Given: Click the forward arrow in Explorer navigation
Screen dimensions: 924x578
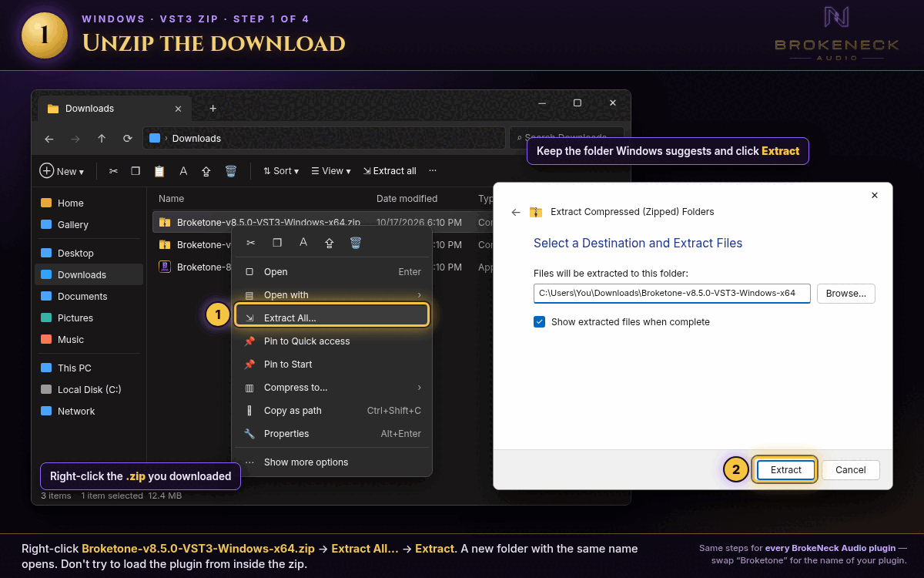Looking at the screenshot, I should (x=75, y=139).
